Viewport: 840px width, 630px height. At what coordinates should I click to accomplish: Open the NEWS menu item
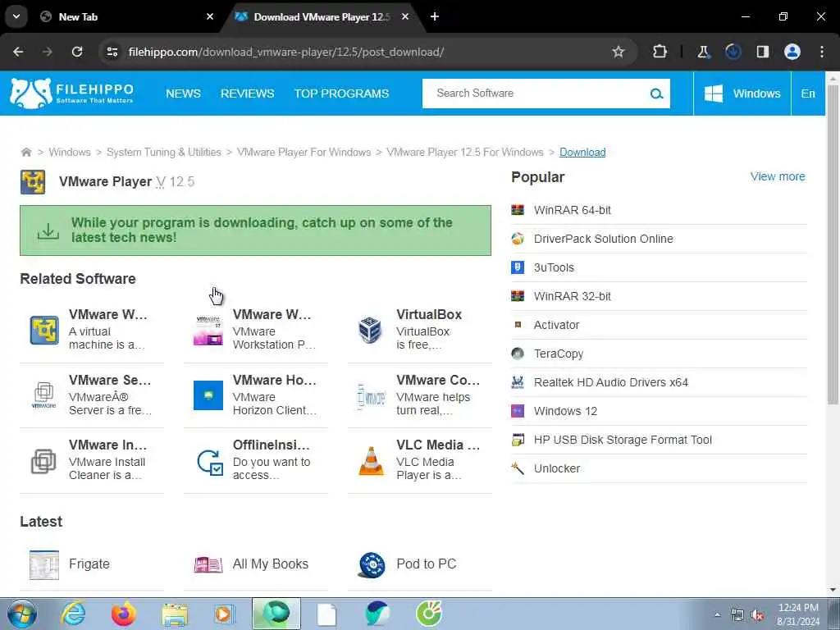(183, 94)
